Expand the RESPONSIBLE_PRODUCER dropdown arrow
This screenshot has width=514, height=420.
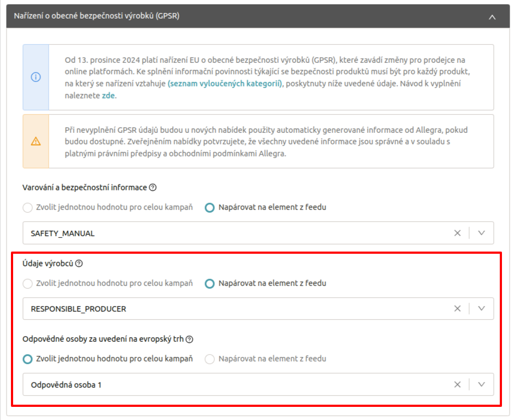coord(481,308)
